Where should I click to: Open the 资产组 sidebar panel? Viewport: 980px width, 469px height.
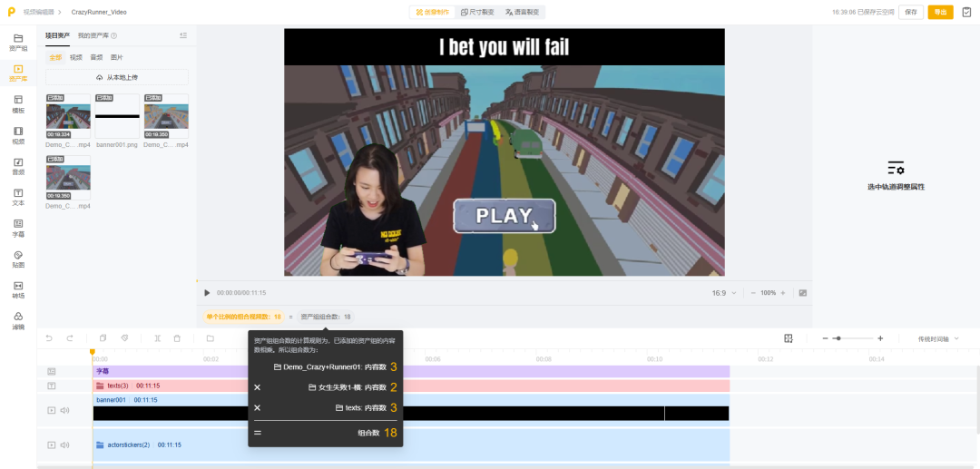click(18, 42)
